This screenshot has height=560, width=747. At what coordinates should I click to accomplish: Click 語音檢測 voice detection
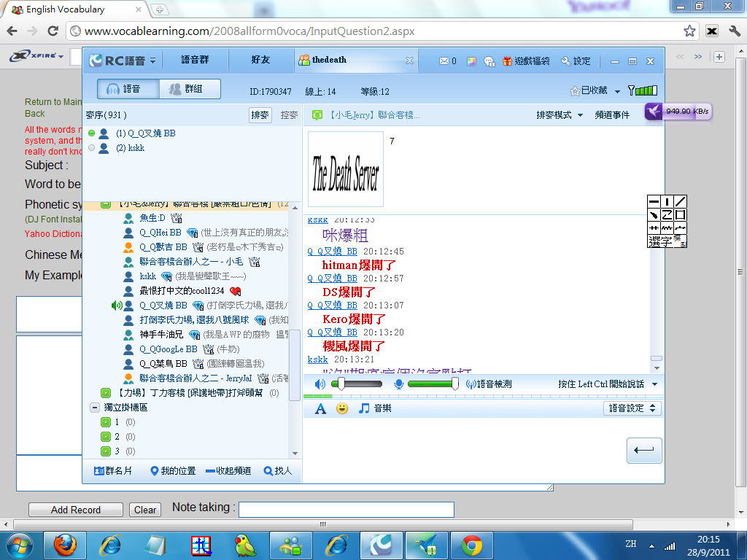488,384
